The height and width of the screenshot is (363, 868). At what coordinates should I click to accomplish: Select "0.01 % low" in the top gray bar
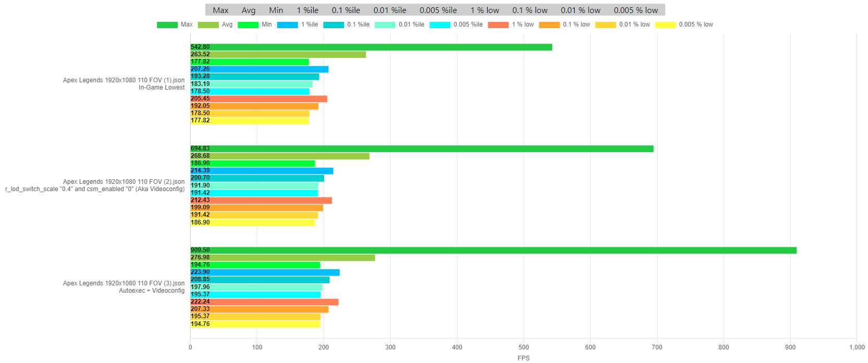[580, 10]
